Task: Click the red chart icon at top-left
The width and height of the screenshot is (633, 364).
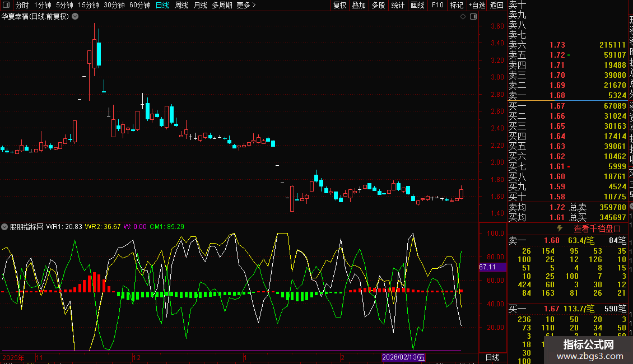Action: pos(7,5)
